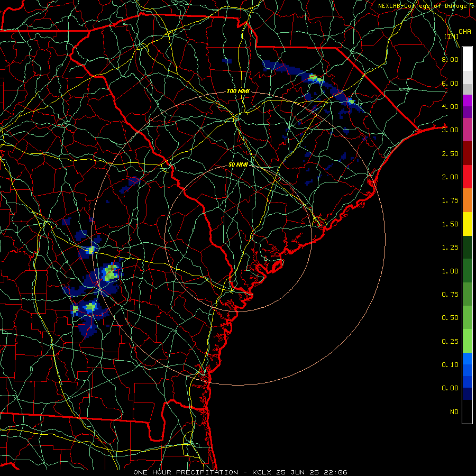Click the "25 JUN 25 22:06" timestamp
The width and height of the screenshot is (476, 476).
tap(312, 472)
